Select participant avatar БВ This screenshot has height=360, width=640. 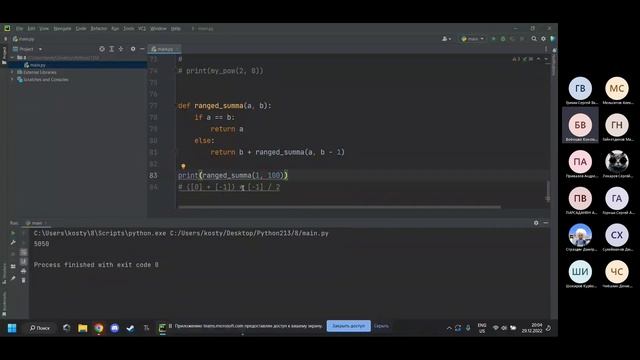pyautogui.click(x=580, y=125)
